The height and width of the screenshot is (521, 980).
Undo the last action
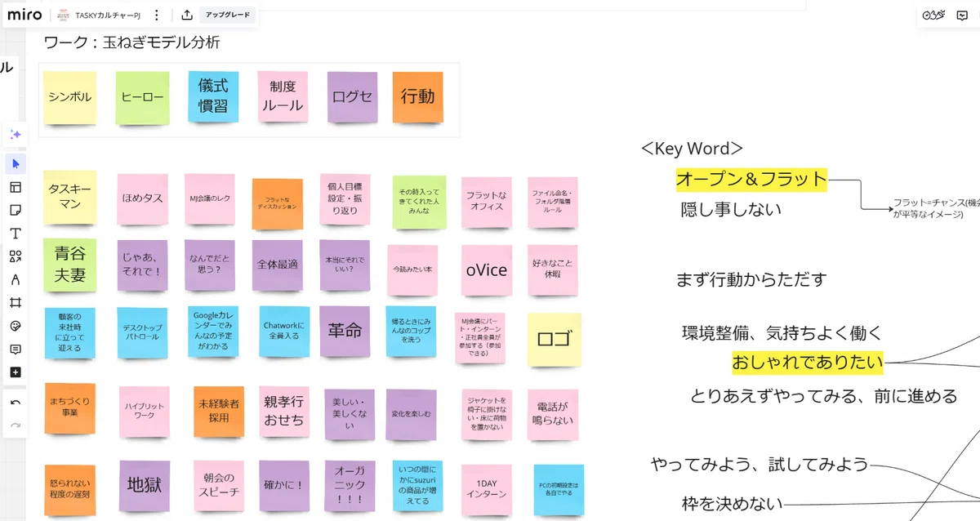[x=16, y=402]
